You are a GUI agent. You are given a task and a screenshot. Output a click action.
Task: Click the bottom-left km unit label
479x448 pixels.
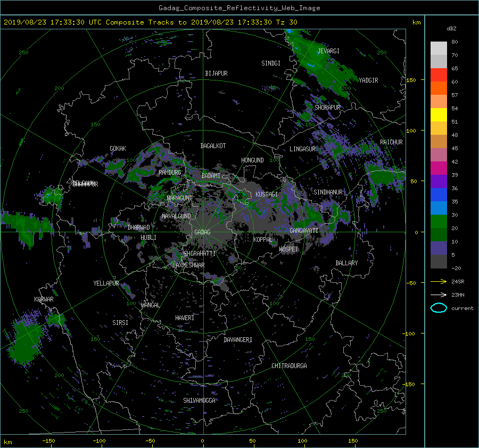pos(7,442)
